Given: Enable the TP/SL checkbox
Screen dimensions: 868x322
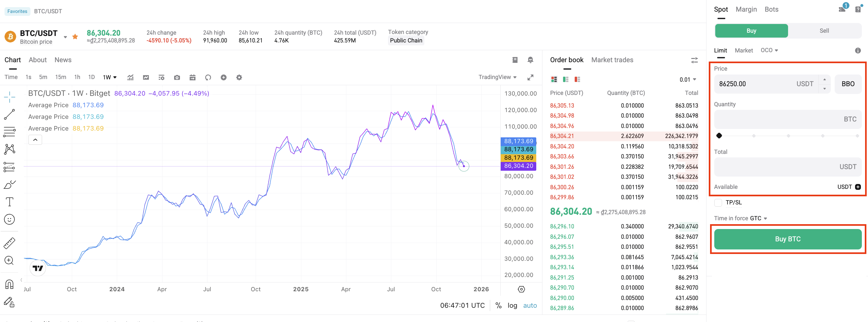Looking at the screenshot, I should [x=718, y=203].
